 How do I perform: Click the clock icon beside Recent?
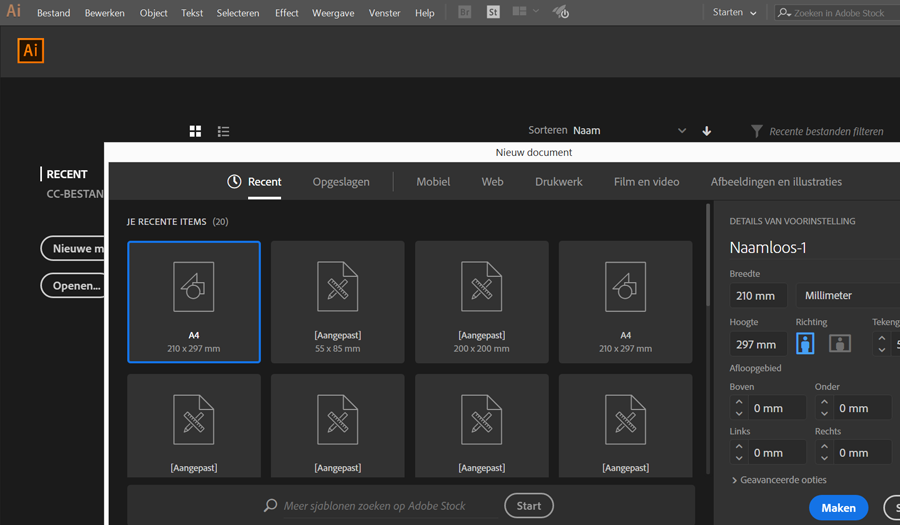tap(234, 181)
